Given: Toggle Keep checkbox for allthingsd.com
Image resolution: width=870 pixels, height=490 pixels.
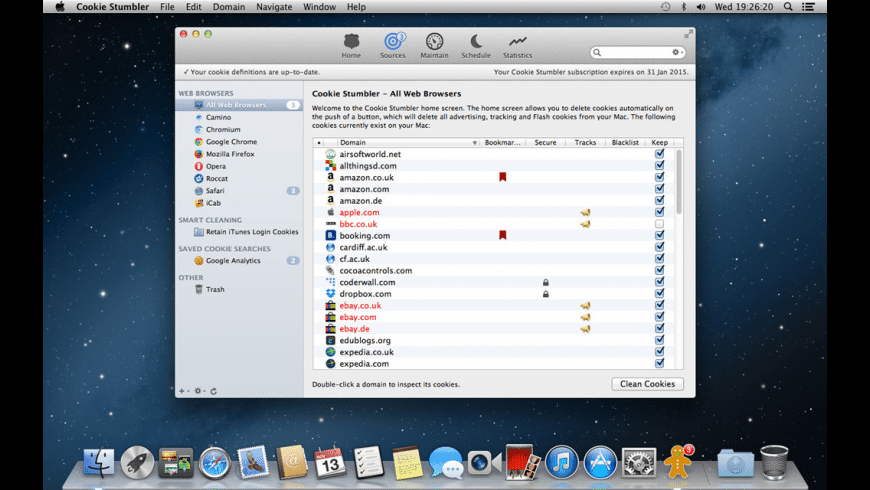Looking at the screenshot, I should click(x=659, y=165).
